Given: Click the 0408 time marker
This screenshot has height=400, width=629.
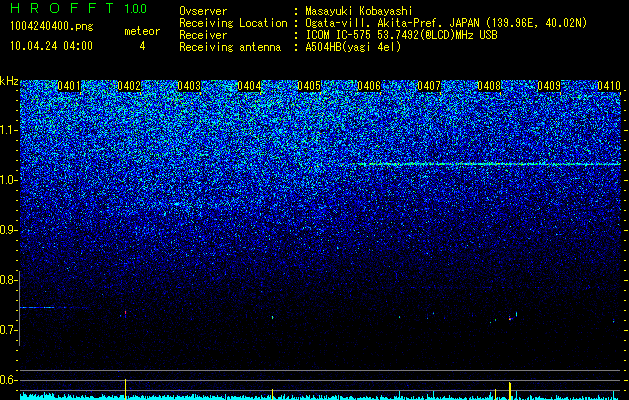Looking at the screenshot, I should (x=489, y=86).
